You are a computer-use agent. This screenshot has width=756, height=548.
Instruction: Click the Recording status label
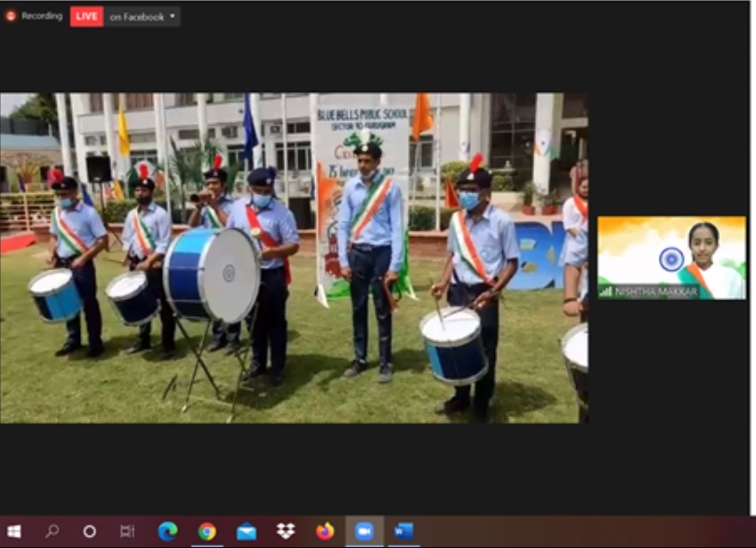[42, 16]
